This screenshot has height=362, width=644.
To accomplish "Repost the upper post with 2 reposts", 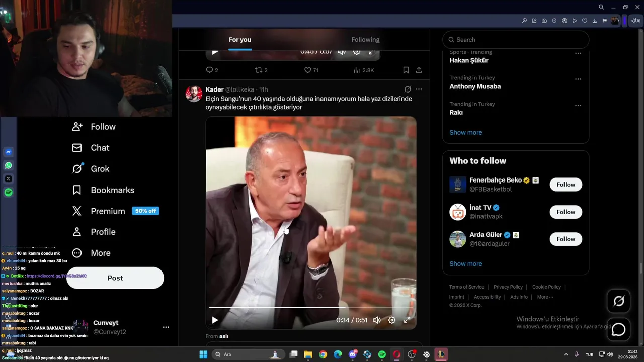I will coord(261,70).
